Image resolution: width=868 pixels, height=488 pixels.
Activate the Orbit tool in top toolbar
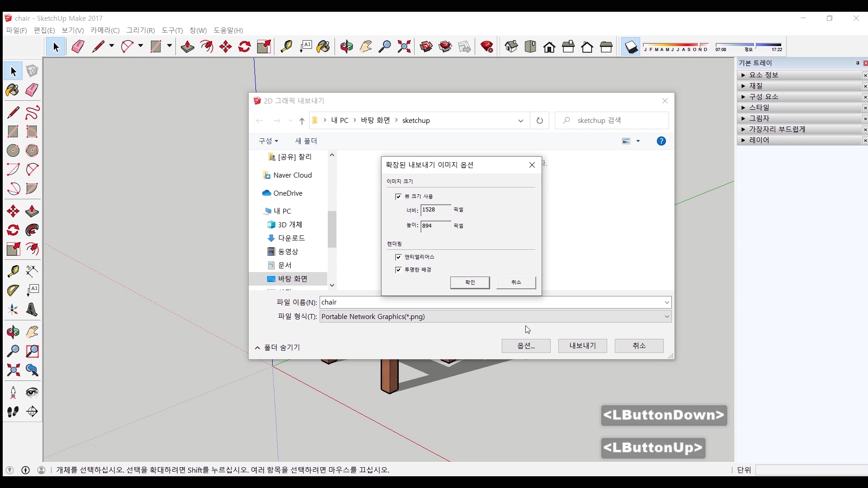(347, 47)
